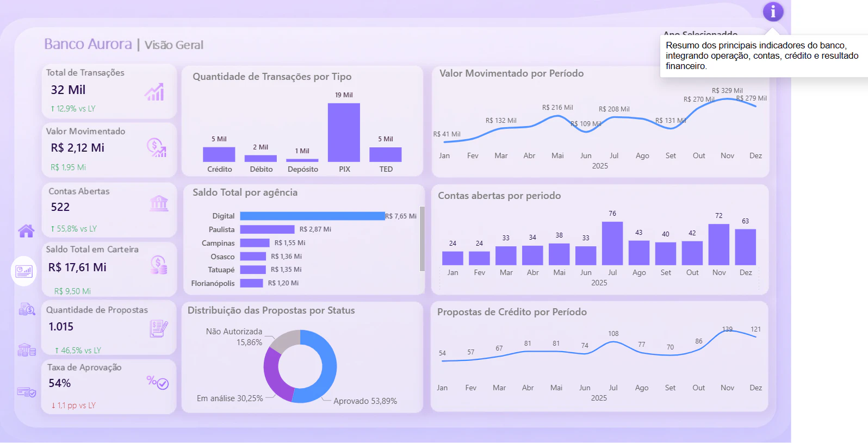Select the Débito bar in transactions chart

261,159
